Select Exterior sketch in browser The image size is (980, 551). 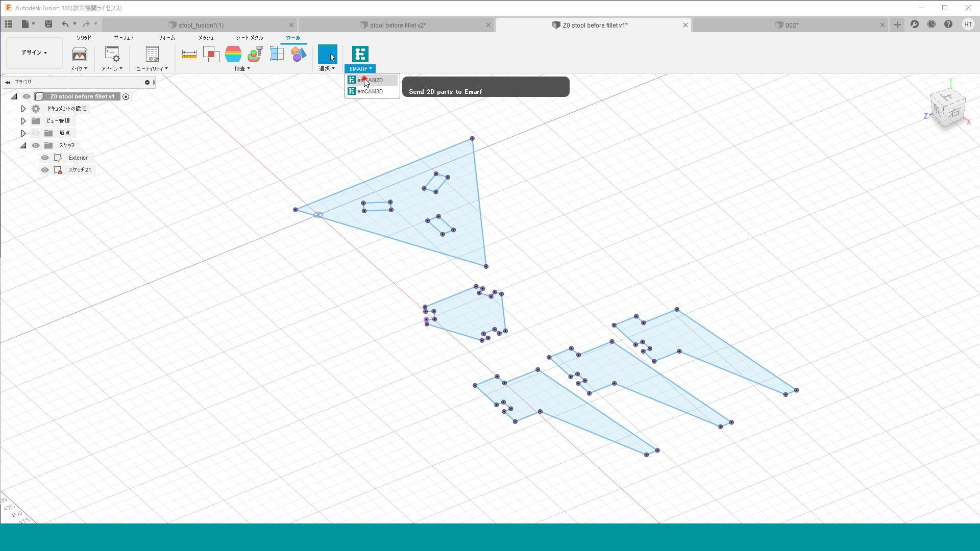(78, 158)
